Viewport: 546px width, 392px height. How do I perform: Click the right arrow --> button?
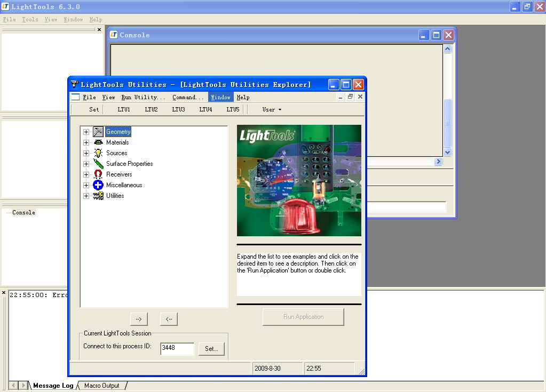point(139,319)
